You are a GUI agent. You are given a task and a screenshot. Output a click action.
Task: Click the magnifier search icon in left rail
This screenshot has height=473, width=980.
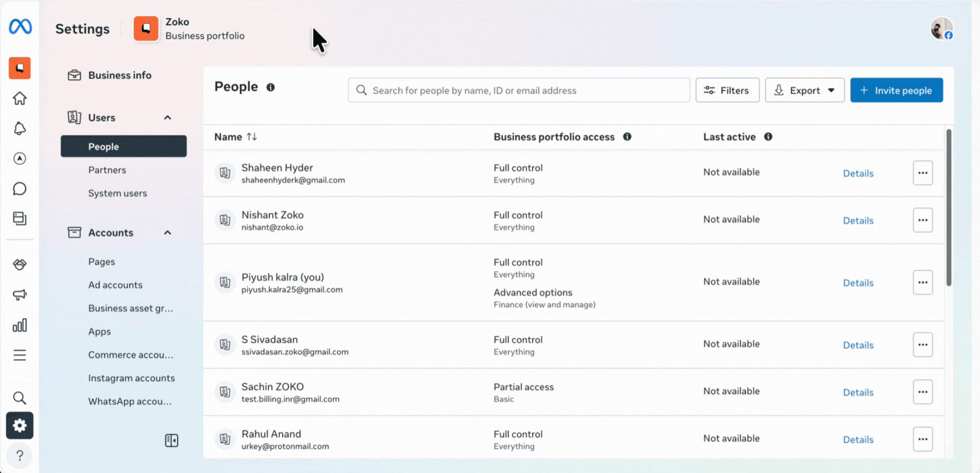(20, 398)
